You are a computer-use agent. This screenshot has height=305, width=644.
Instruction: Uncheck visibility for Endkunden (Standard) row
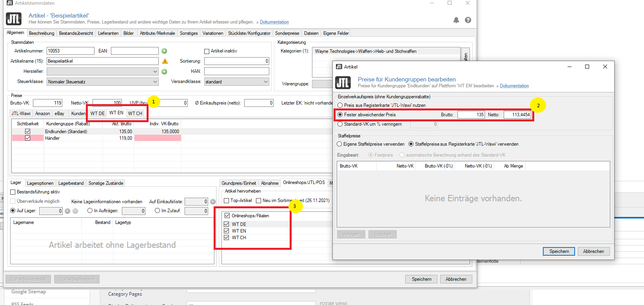(27, 132)
